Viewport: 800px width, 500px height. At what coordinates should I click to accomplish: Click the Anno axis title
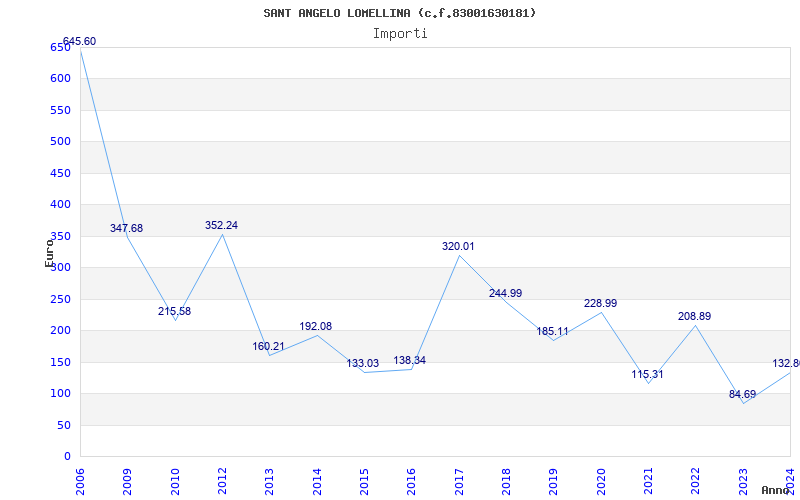coord(776,490)
